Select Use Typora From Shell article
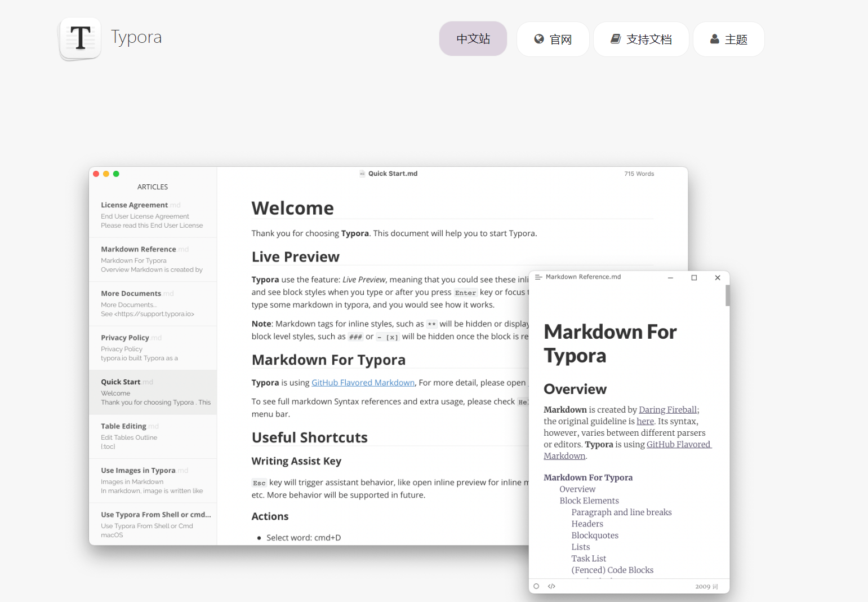The width and height of the screenshot is (868, 602). [x=153, y=524]
